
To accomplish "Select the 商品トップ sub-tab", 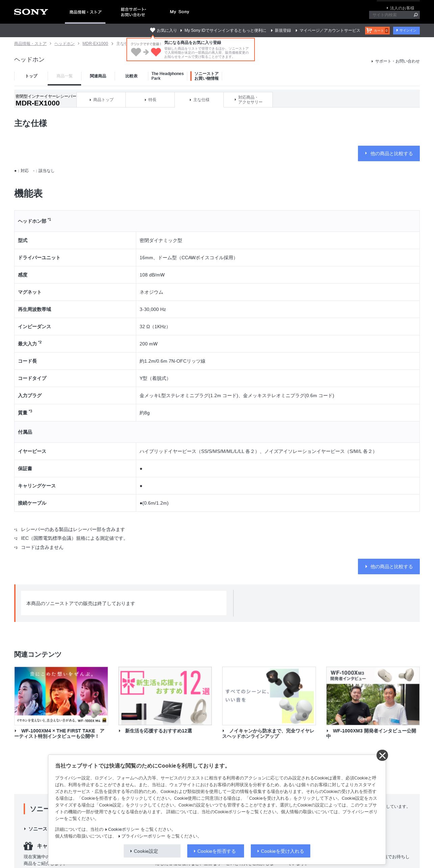I will click(x=101, y=100).
